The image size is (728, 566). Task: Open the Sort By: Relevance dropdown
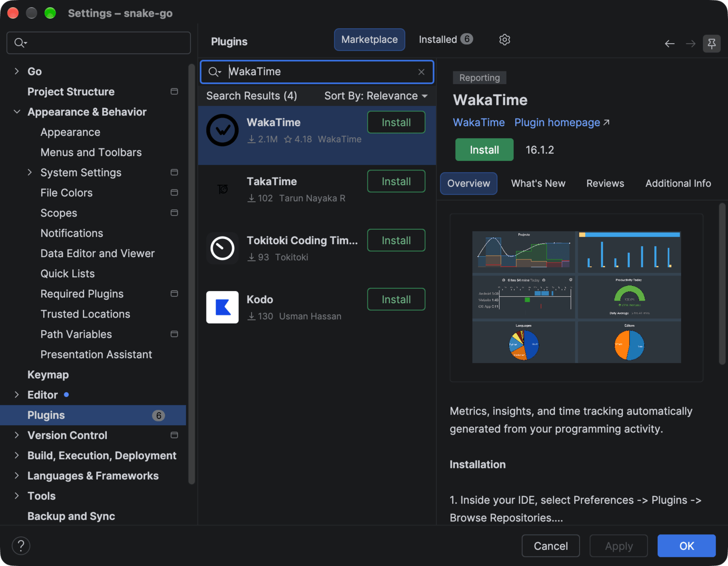tap(376, 96)
